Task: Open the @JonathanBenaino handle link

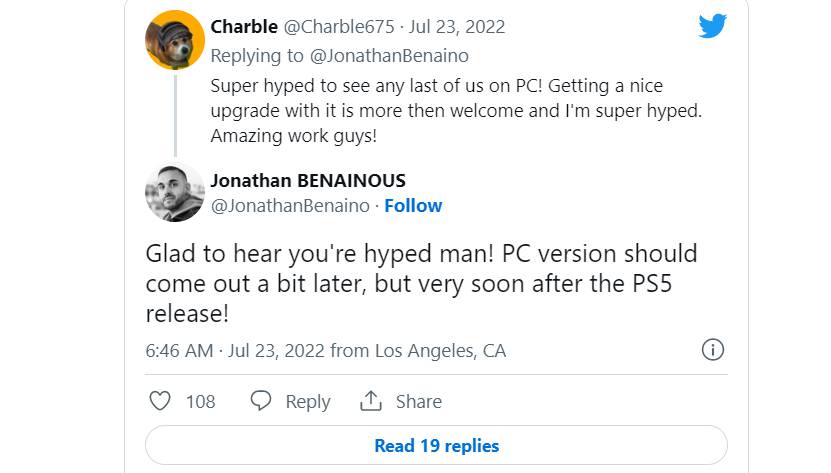Action: click(290, 205)
